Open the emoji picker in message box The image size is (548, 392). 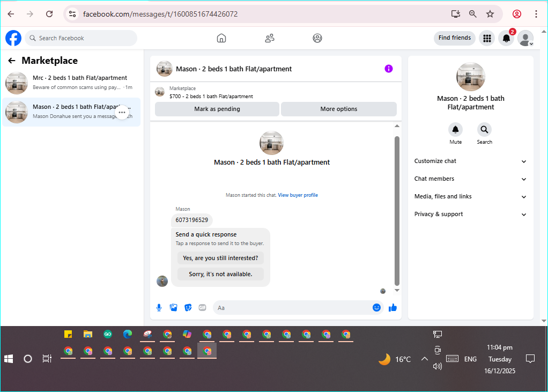click(376, 307)
